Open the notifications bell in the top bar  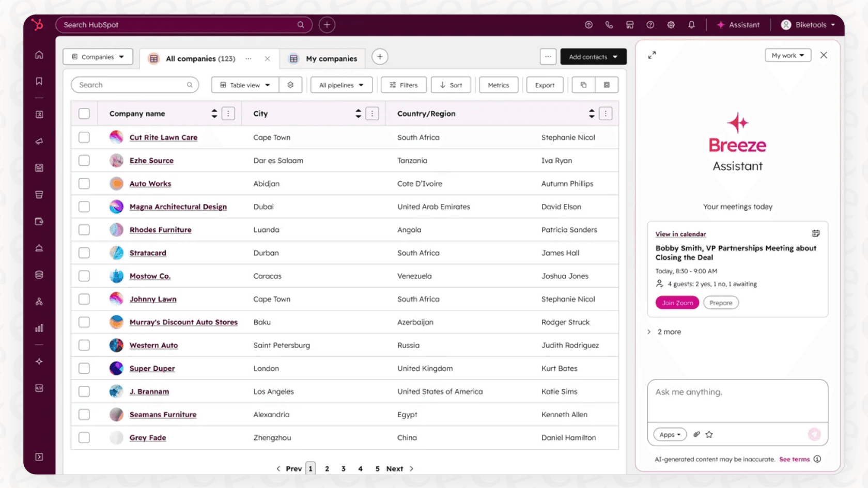(x=692, y=24)
